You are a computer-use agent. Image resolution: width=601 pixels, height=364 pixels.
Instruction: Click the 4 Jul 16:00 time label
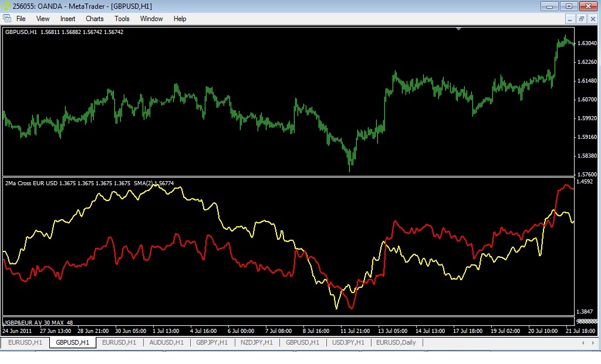pyautogui.click(x=203, y=331)
